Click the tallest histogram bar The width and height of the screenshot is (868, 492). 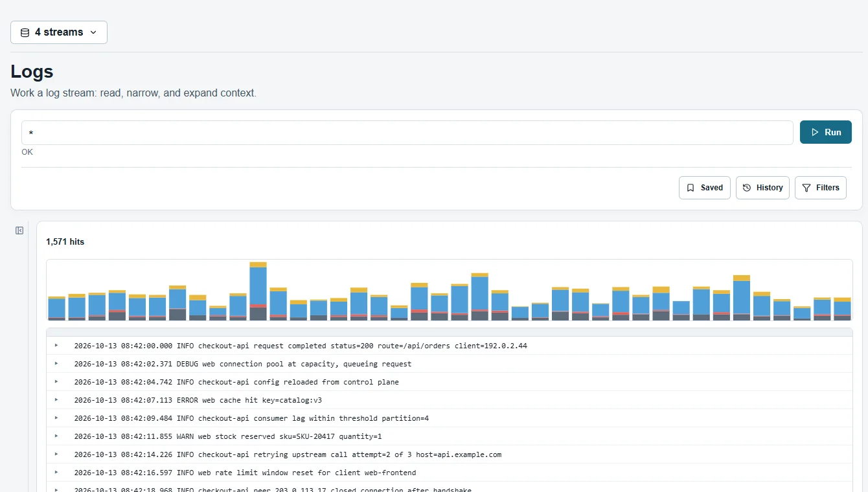[258, 291]
